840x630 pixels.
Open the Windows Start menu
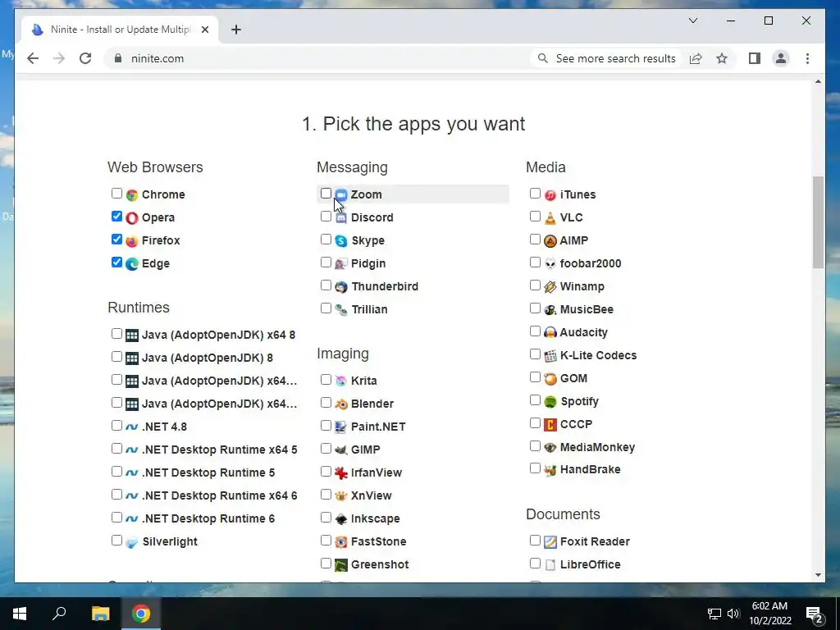pos(20,614)
